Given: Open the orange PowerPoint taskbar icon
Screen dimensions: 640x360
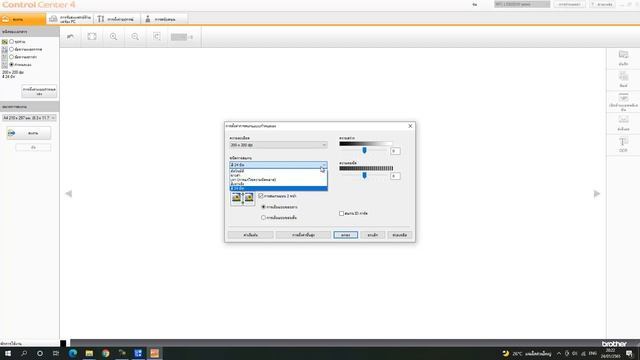Looking at the screenshot, I should point(154,353).
